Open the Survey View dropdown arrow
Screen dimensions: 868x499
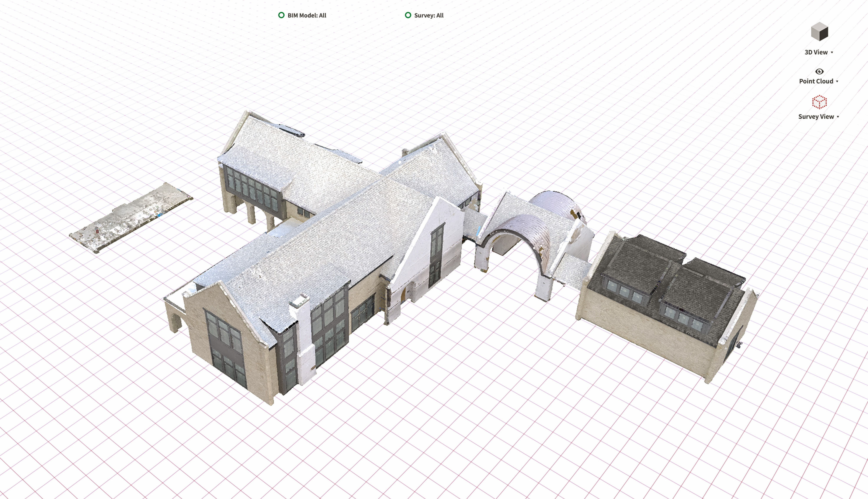click(838, 117)
